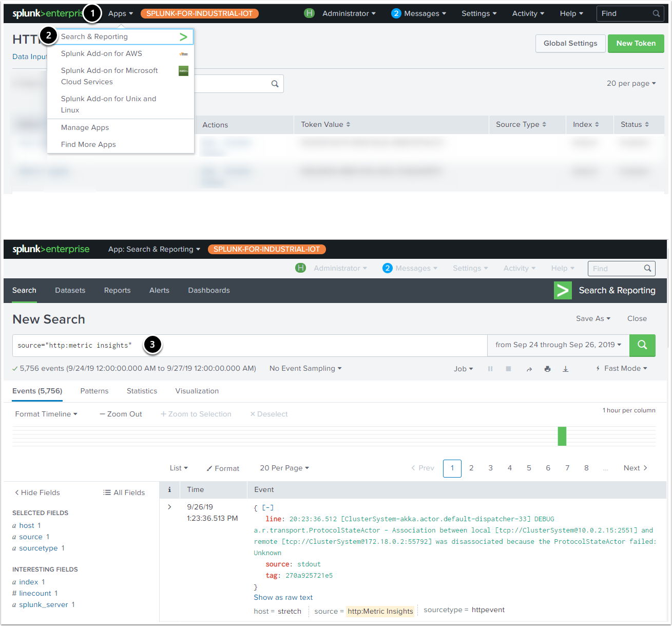Screen dimensions: 672x626
Task: Open the List display dropdown
Action: 179,468
